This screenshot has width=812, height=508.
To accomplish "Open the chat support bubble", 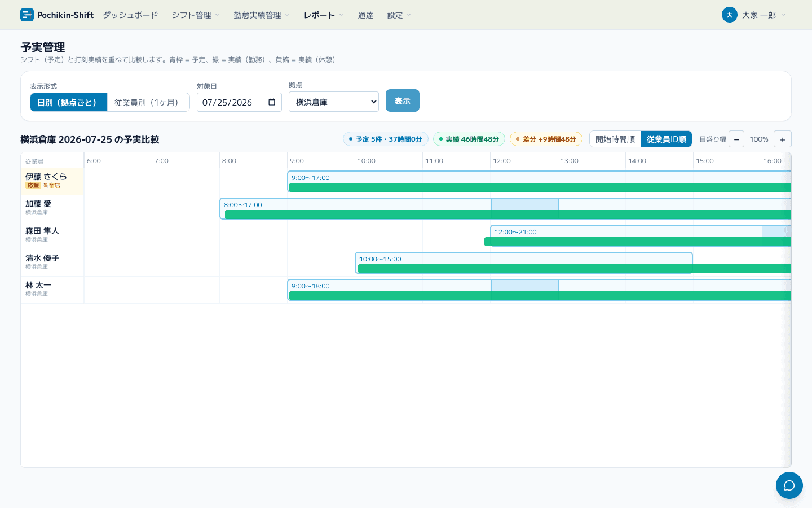I will point(789,485).
